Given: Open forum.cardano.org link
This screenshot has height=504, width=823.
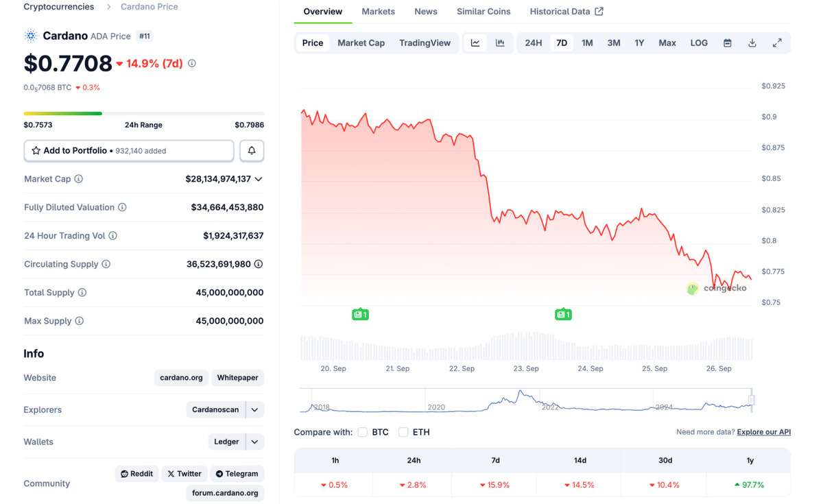Looking at the screenshot, I should (x=225, y=493).
